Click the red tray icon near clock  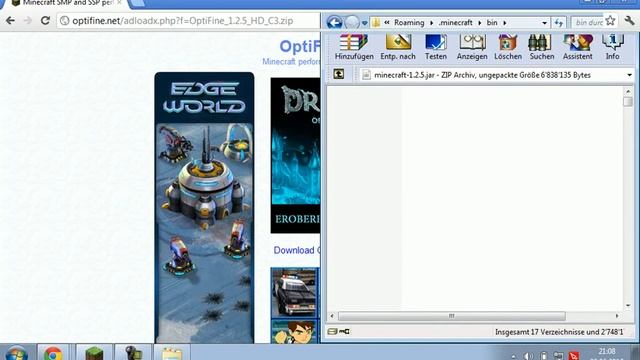point(573,356)
